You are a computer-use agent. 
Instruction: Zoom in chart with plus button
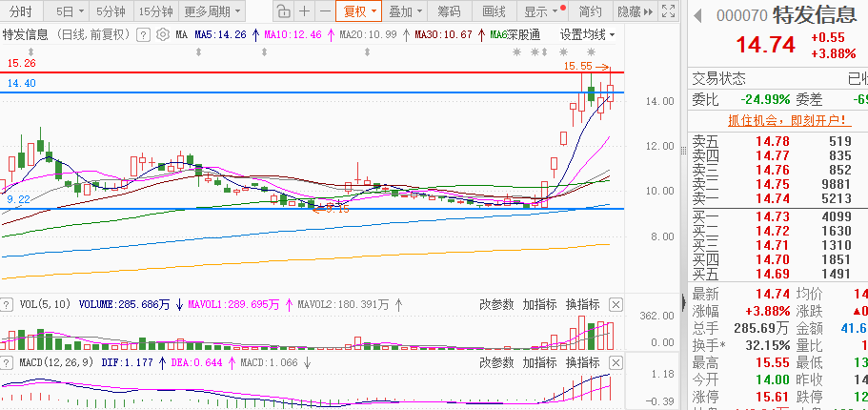pos(305,10)
